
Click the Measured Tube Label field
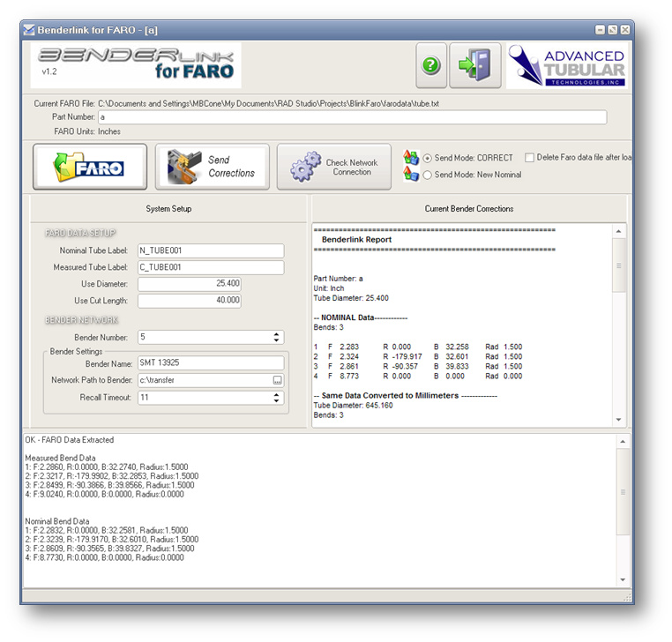[210, 268]
